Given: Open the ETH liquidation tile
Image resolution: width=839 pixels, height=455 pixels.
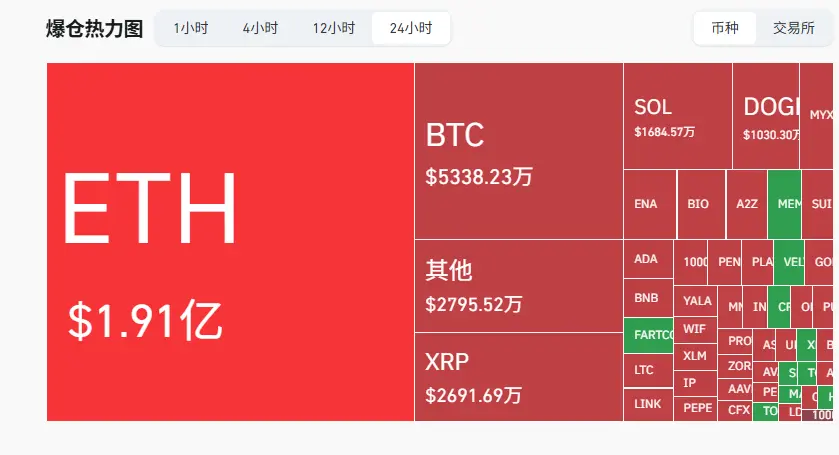Looking at the screenshot, I should point(231,242).
